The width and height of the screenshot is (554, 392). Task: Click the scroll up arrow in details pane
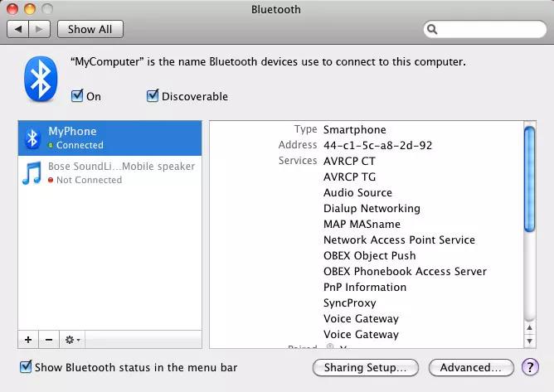pyautogui.click(x=529, y=327)
